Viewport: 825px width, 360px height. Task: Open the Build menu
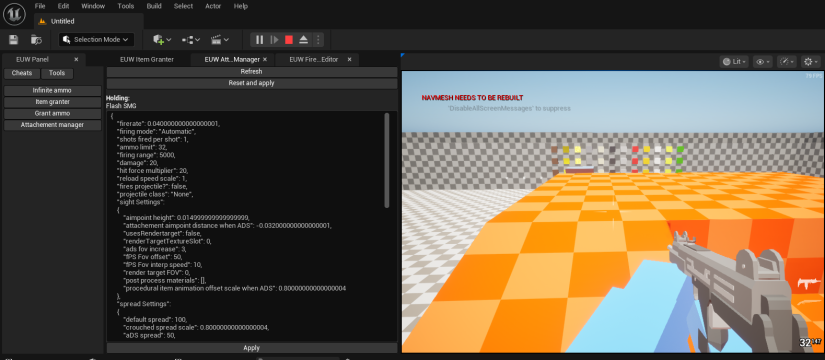[154, 6]
